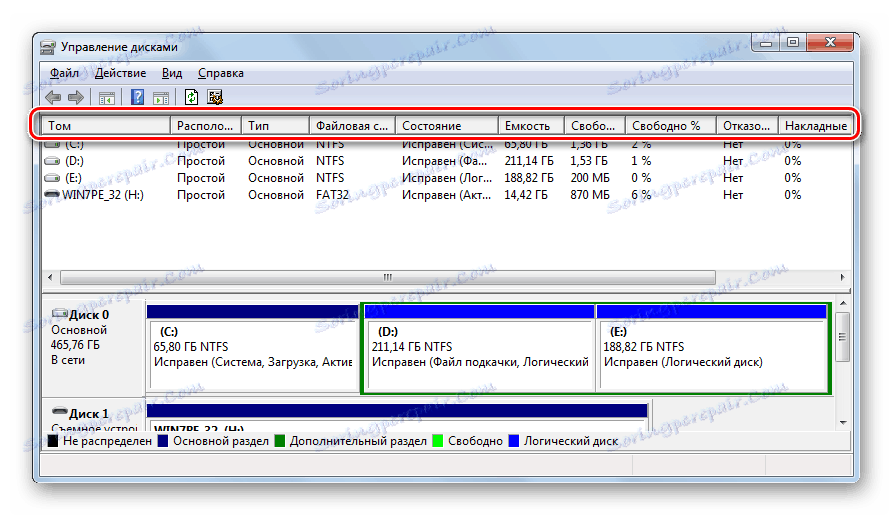Click the 870 МБ free space cell
Viewport: 893px width, 516px height.
(x=590, y=195)
